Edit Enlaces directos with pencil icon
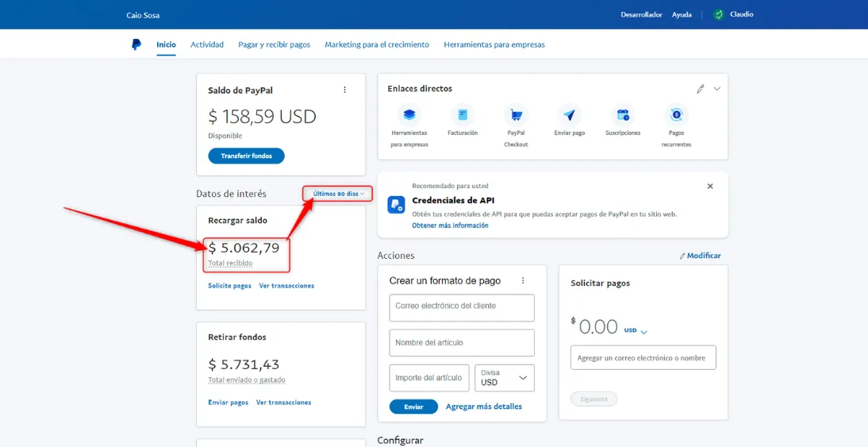Image resolution: width=868 pixels, height=447 pixels. coord(701,89)
